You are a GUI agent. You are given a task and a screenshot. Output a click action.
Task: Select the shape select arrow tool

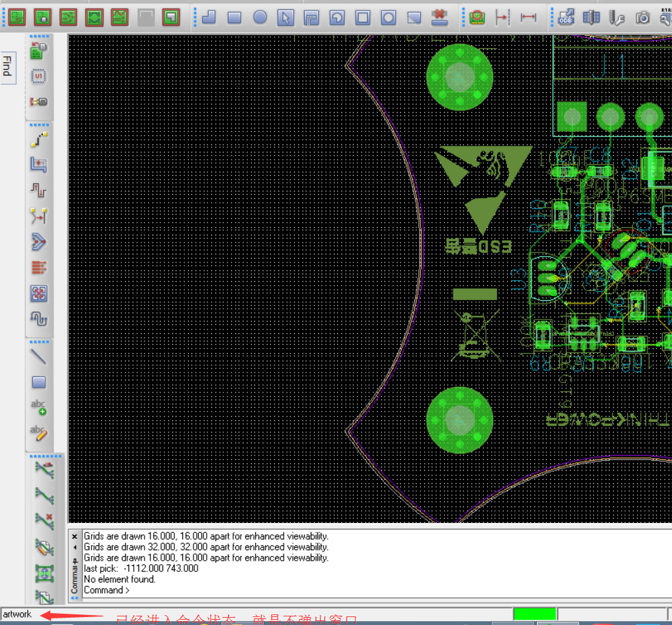[286, 18]
